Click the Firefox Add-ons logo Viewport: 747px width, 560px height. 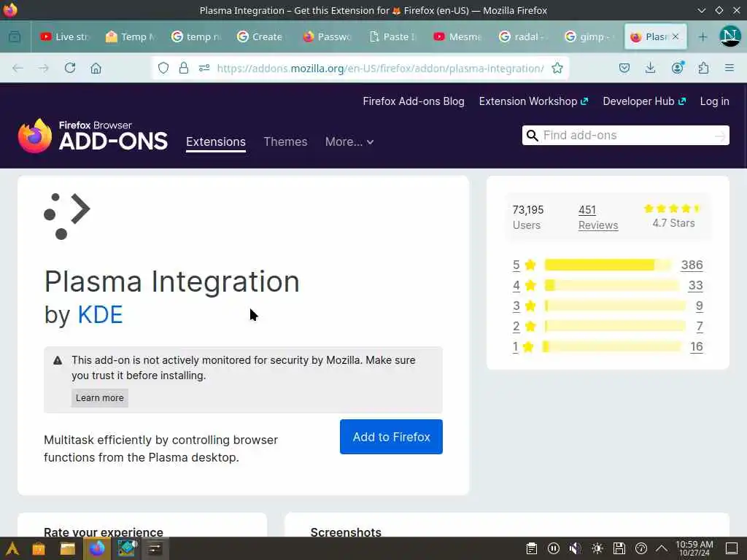(x=93, y=136)
